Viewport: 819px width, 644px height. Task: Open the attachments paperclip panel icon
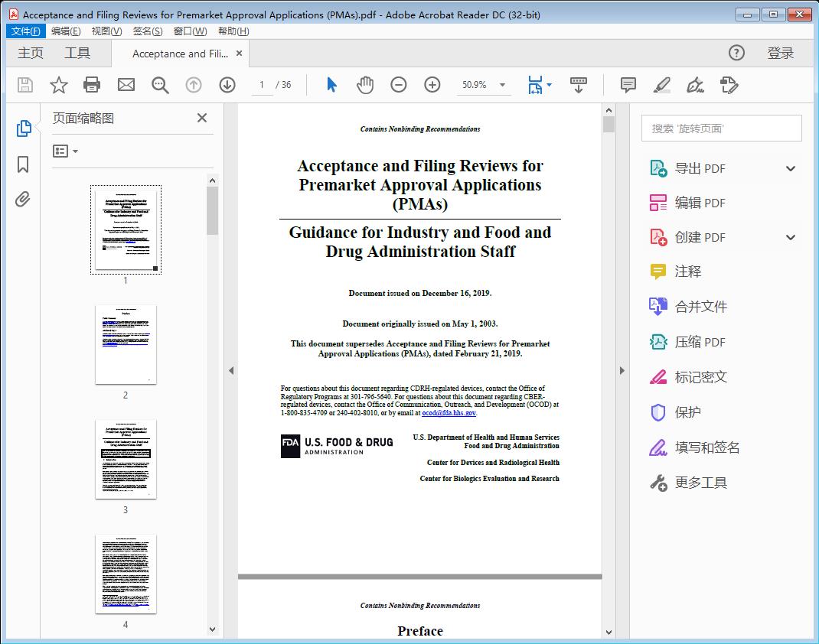(x=23, y=199)
